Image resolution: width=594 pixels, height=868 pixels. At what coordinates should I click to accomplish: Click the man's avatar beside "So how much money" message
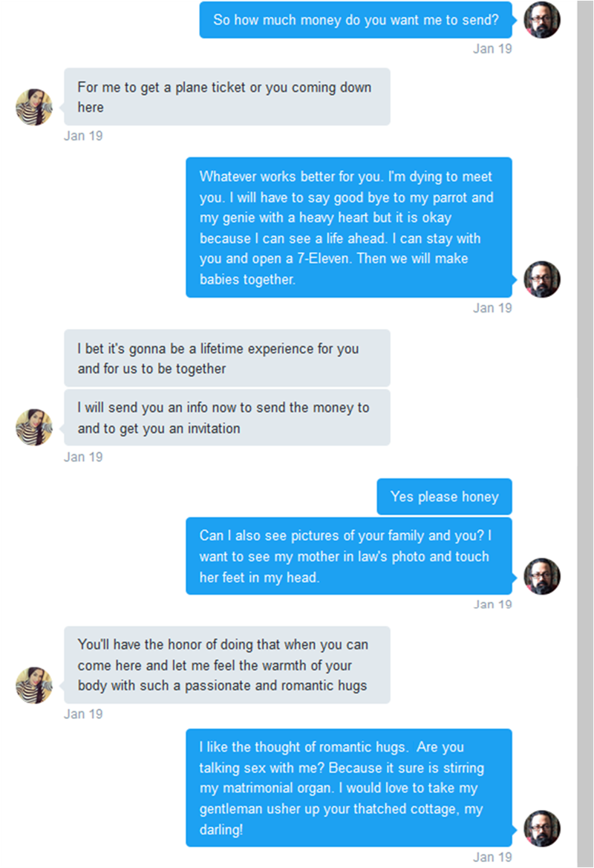(x=542, y=20)
